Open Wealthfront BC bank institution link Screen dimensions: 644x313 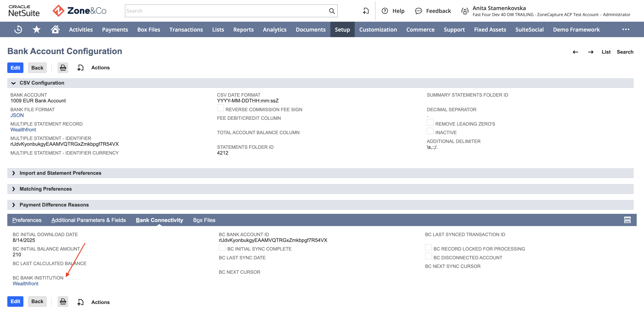point(26,284)
